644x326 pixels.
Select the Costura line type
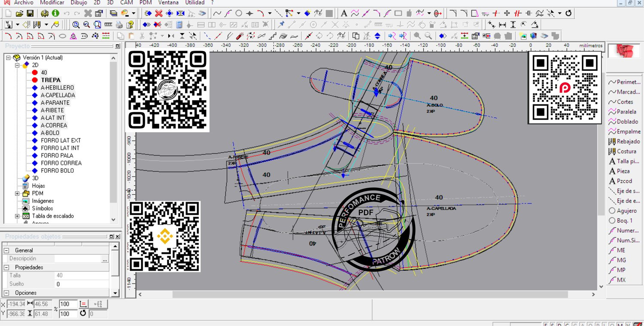coord(623,151)
